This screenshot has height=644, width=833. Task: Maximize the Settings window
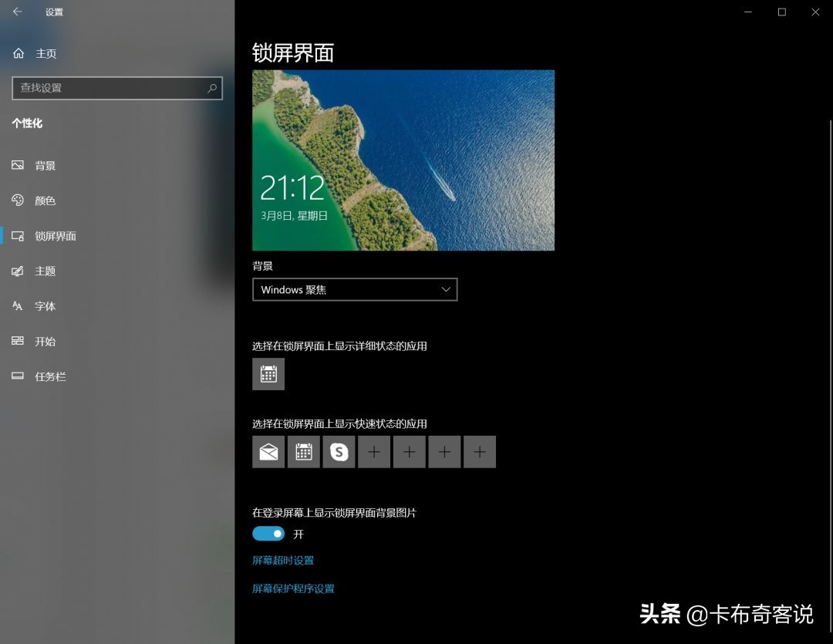click(x=782, y=12)
